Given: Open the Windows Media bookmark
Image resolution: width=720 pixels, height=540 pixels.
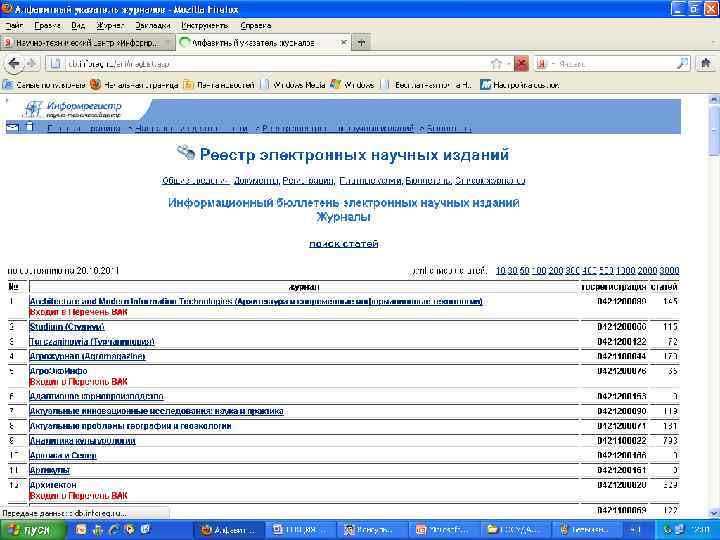Looking at the screenshot, I should point(293,85).
